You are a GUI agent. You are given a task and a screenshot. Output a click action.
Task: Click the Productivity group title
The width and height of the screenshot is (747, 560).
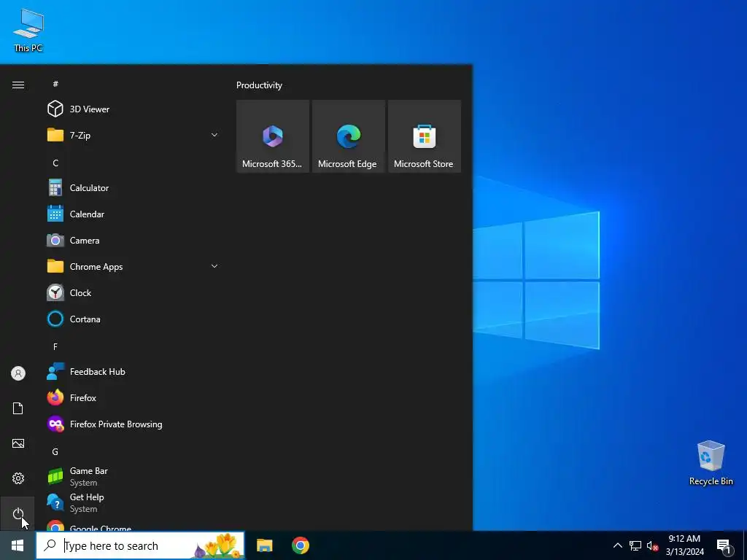259,85
